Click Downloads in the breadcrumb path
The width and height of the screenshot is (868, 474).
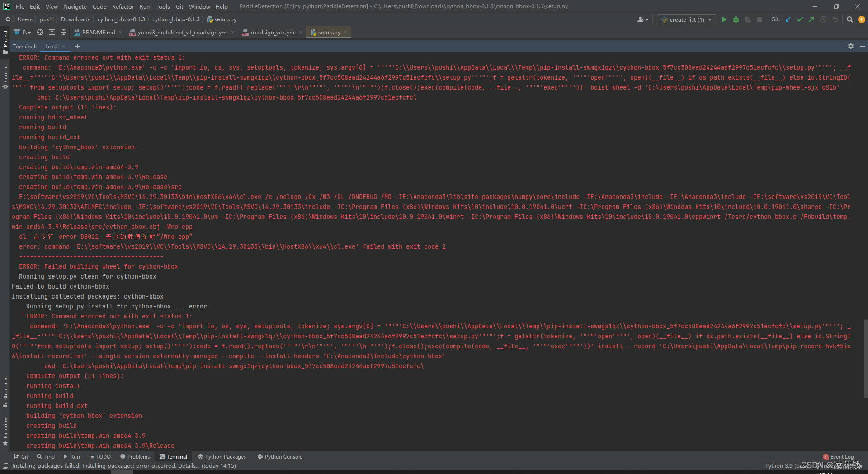(x=75, y=19)
